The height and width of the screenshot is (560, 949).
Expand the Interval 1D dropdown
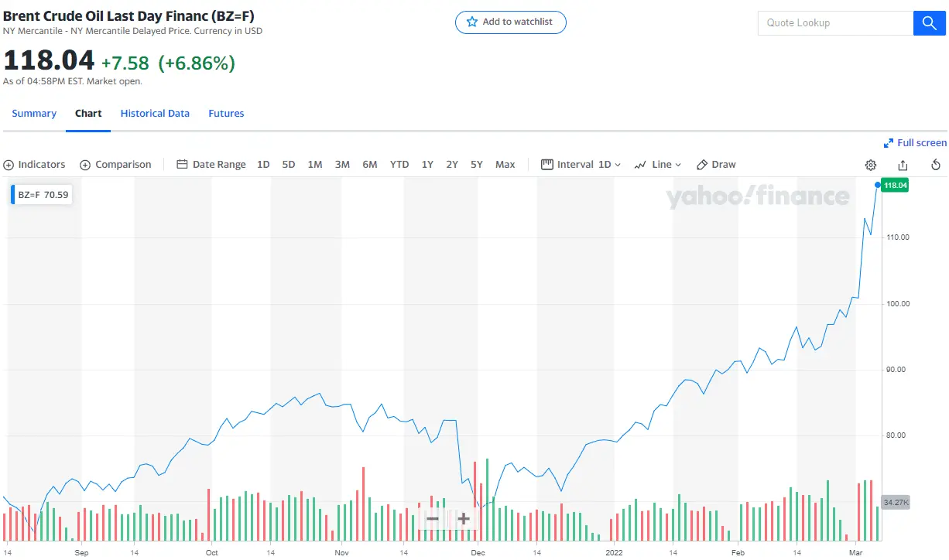click(581, 165)
